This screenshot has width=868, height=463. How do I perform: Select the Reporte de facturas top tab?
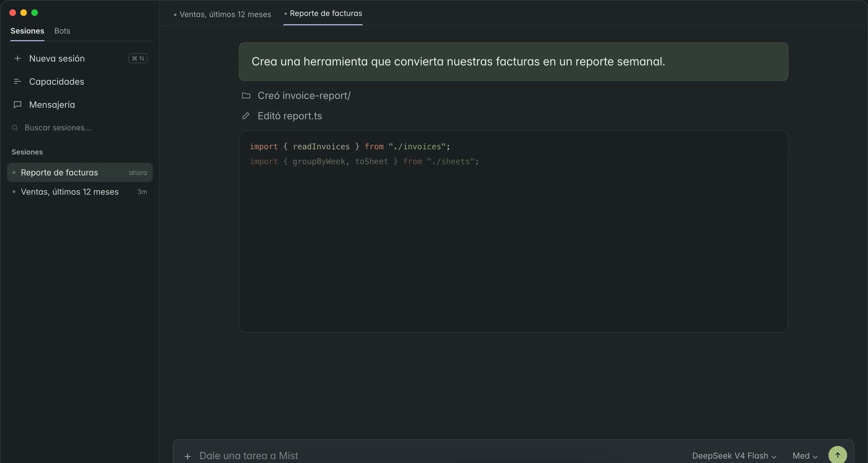(323, 13)
